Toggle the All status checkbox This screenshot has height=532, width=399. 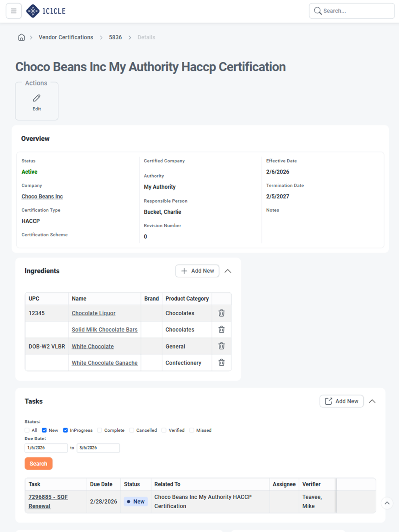27,430
